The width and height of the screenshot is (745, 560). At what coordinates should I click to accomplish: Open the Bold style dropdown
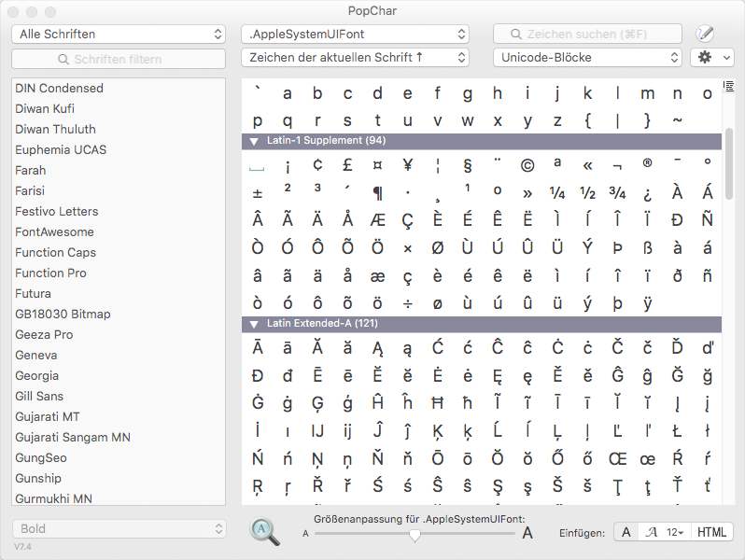(119, 528)
